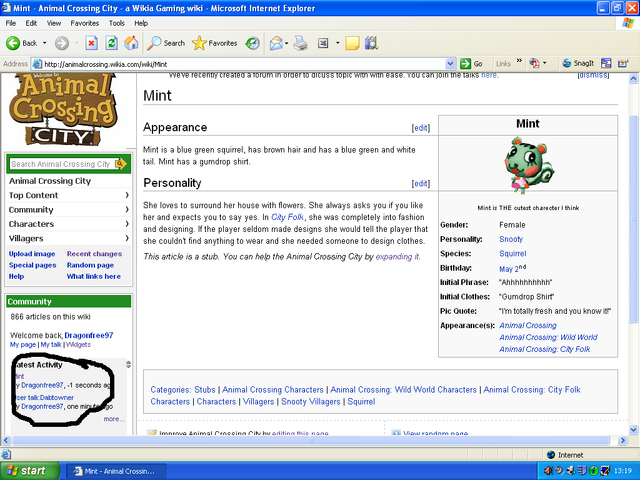Screen dimensions: 640x480
Task: Click the page icon in the address bar
Action: 37,64
